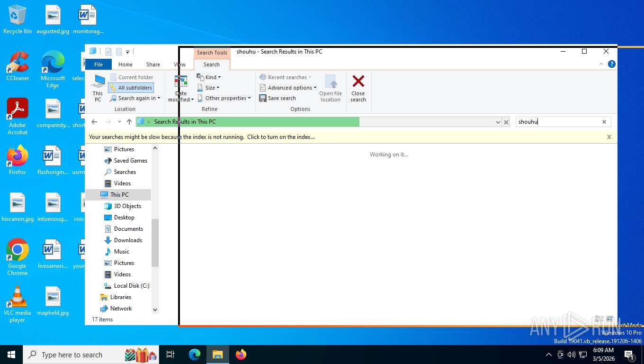Screen dimensions: 644x364
Task: Click the Task View taskbar icon
Action: tap(170, 355)
